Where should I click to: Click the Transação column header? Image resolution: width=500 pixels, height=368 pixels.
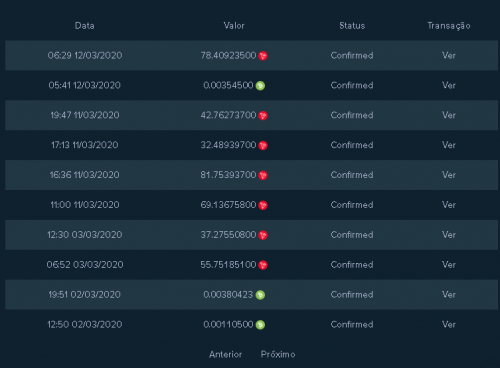click(449, 26)
